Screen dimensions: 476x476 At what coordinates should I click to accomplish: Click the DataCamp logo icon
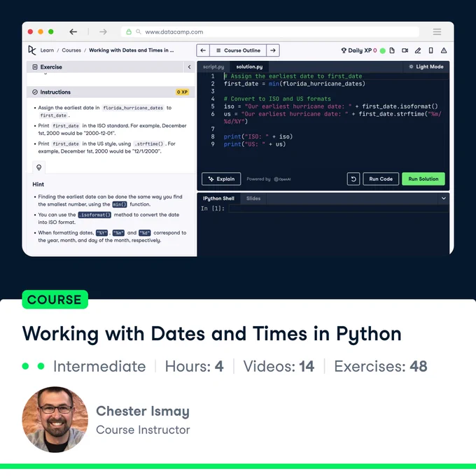32,50
